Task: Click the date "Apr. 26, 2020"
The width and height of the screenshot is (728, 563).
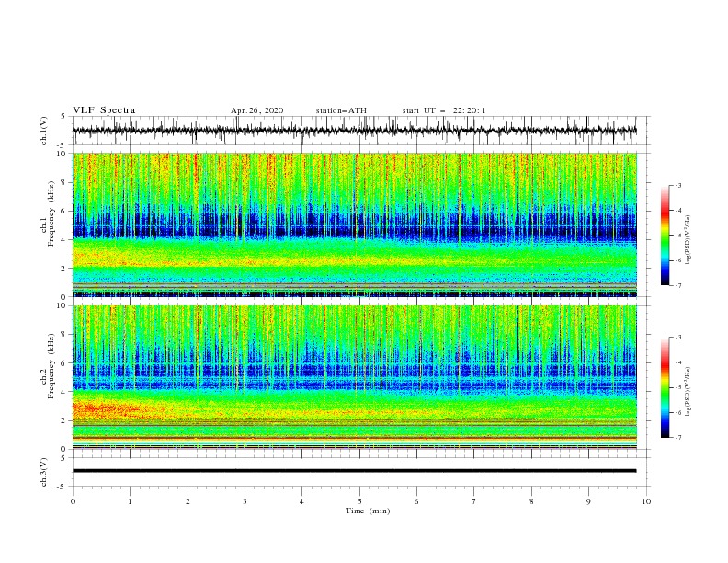Action: [256, 110]
